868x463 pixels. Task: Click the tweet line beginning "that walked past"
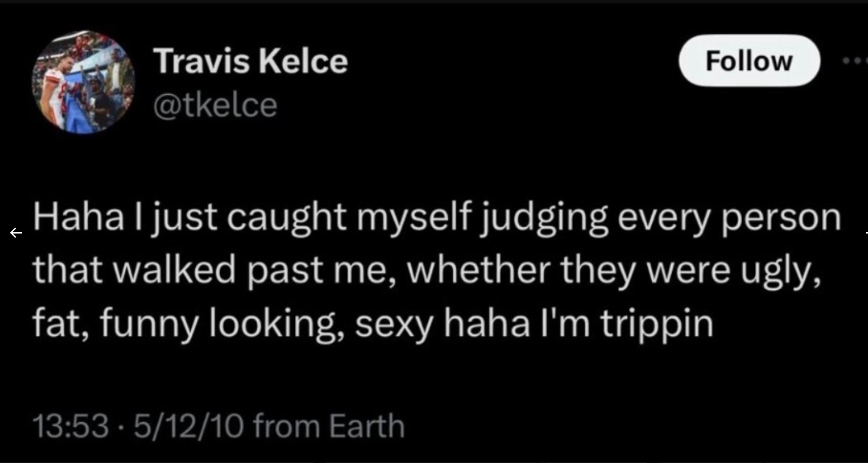tap(427, 271)
